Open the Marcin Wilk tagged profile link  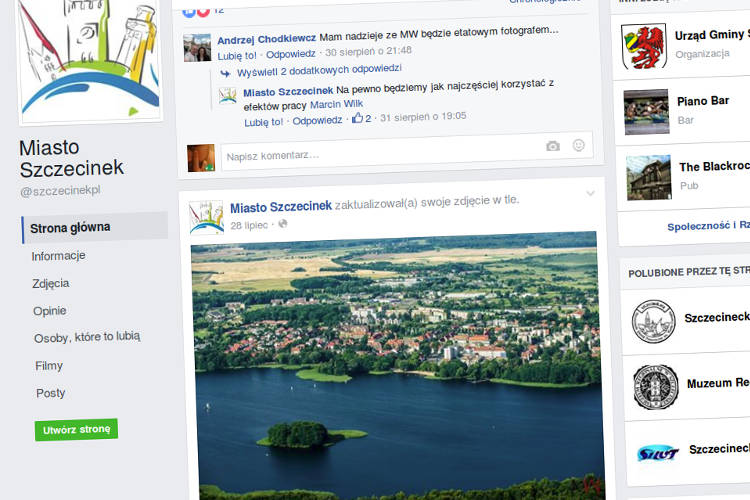[x=337, y=104]
